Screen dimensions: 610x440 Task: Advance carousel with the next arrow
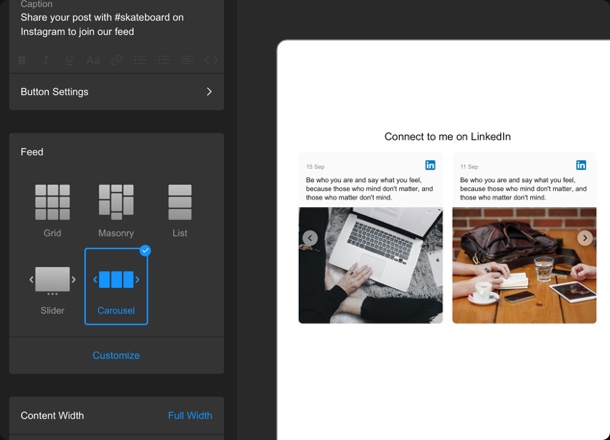pos(585,238)
